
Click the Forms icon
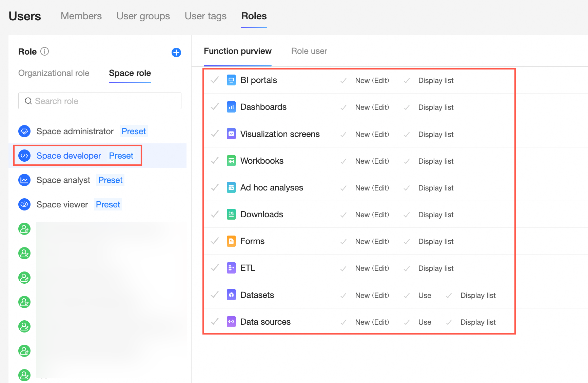pos(231,241)
